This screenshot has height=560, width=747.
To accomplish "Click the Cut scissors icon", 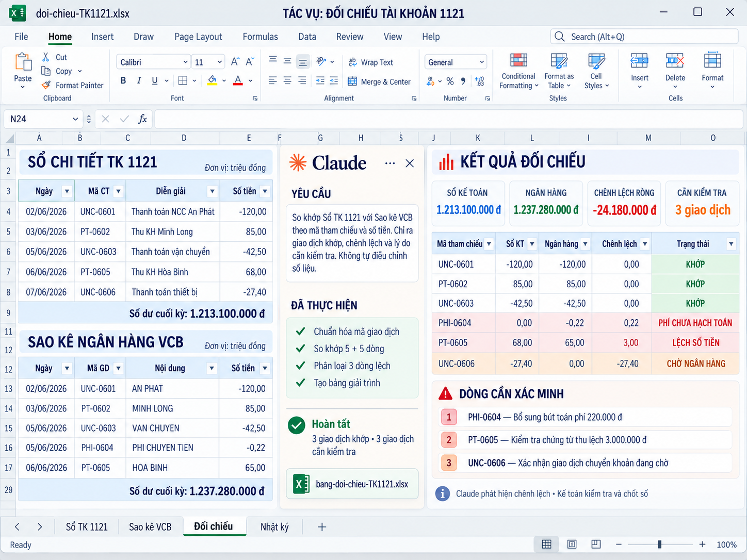I will [x=46, y=57].
